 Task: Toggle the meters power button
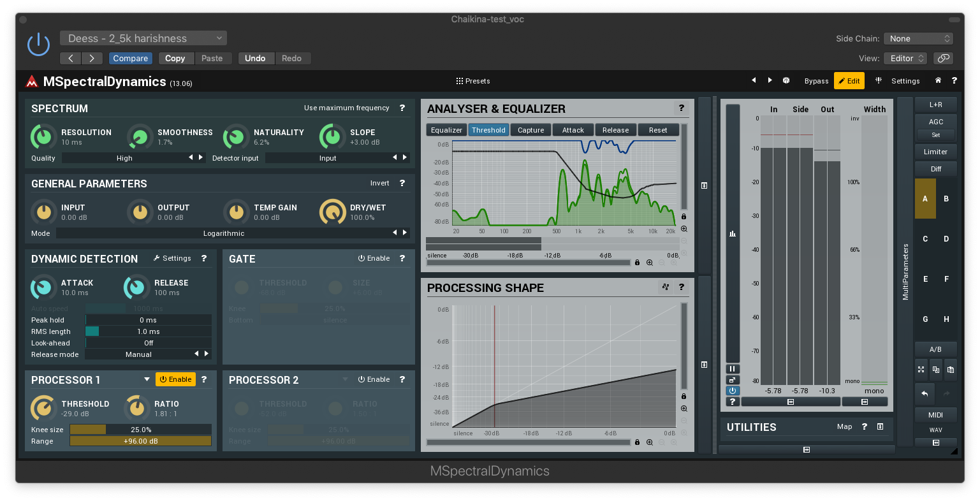[x=733, y=391]
